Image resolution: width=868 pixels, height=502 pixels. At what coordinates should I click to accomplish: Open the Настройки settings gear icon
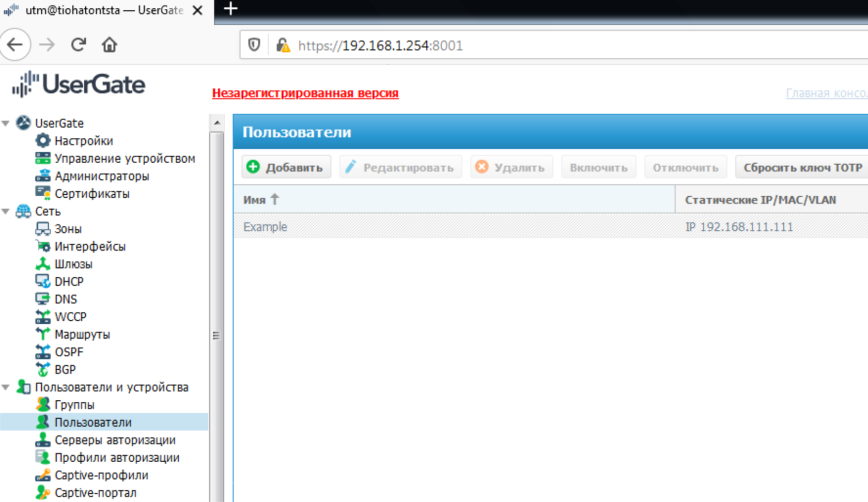(x=42, y=140)
